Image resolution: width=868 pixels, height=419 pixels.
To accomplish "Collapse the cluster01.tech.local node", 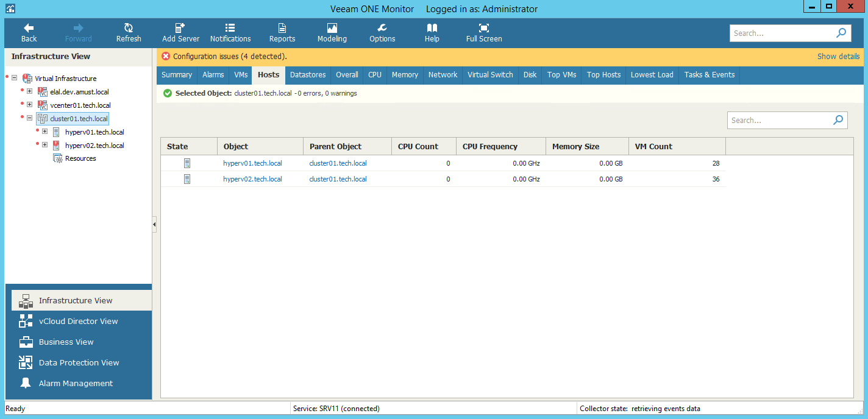I will [29, 119].
